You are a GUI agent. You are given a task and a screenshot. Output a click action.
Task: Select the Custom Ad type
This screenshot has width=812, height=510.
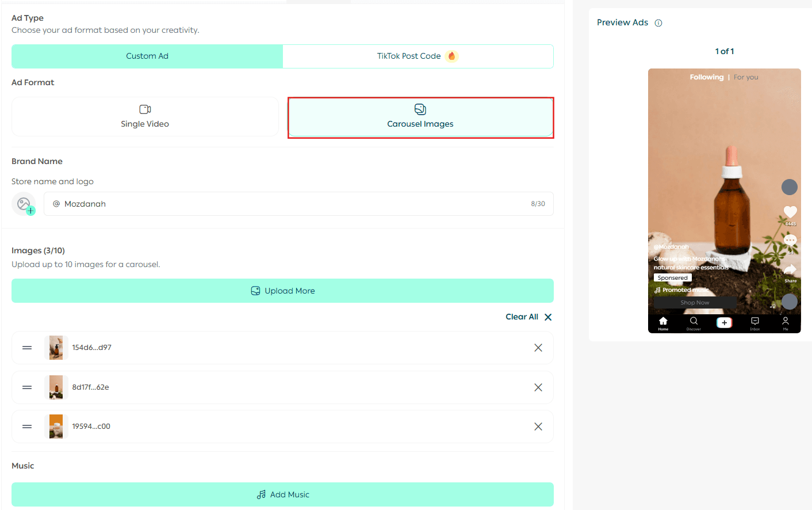[147, 56]
